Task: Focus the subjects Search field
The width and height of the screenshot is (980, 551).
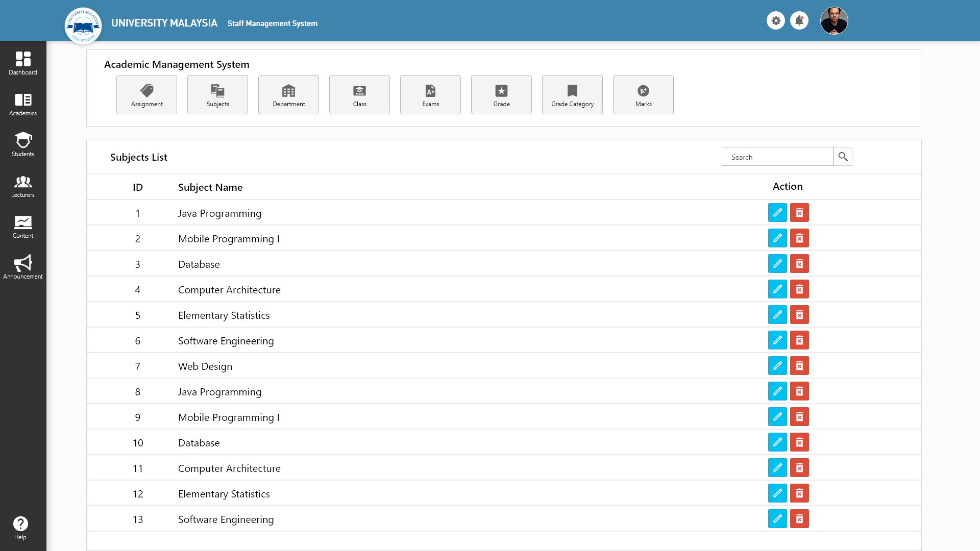Action: click(778, 157)
